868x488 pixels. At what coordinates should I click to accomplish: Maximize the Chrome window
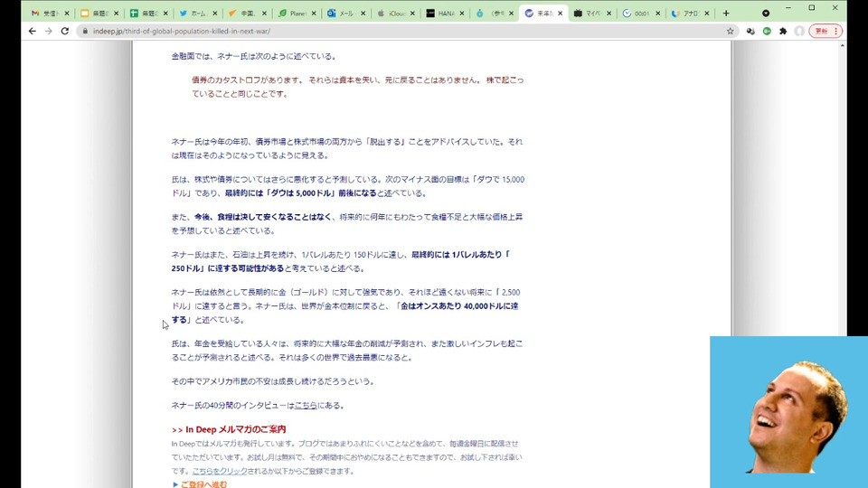pyautogui.click(x=812, y=8)
